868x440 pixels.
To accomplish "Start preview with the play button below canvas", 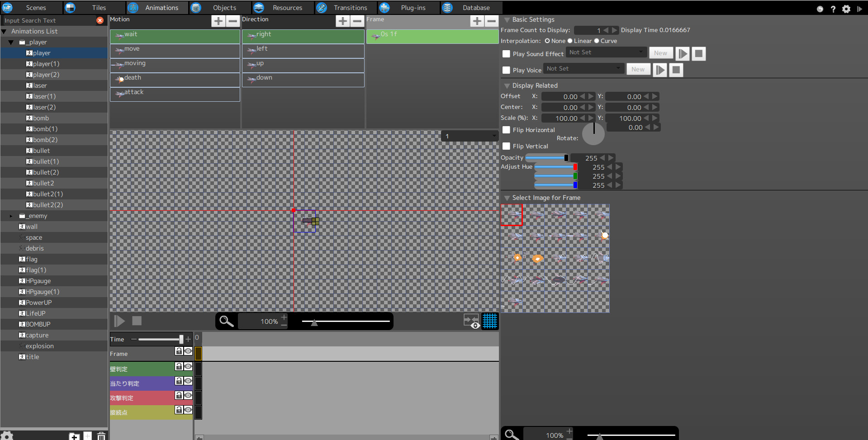I will [119, 321].
